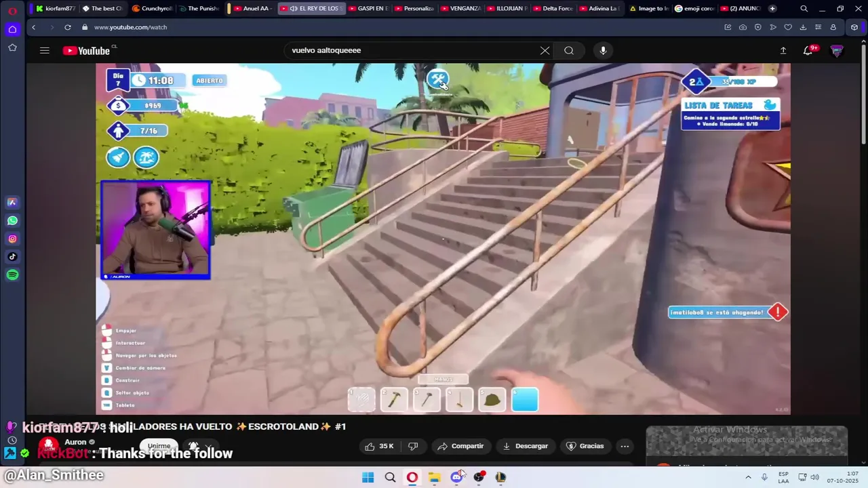Viewport: 868px width, 488px height.
Task: Open tab search magnifier in title bar
Action: coord(804,9)
